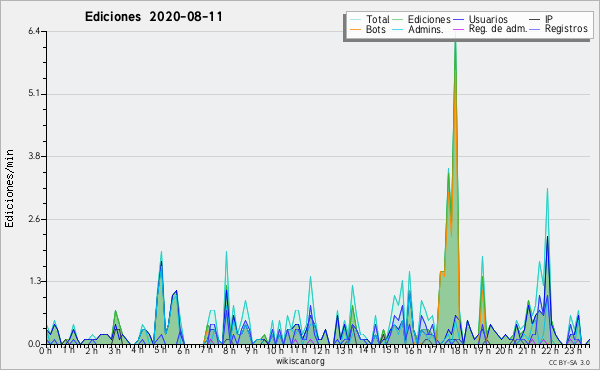Screen dimensions: 600x370
Task: Click the '18 h' x-axis label
Action: 459,350
